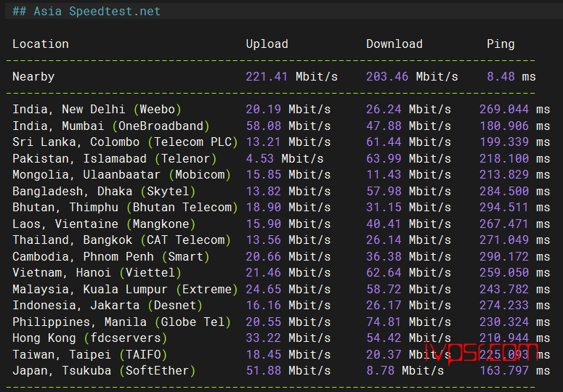The image size is (563, 392).
Task: Click Tsukuba upload value 51.88
Action: (263, 370)
